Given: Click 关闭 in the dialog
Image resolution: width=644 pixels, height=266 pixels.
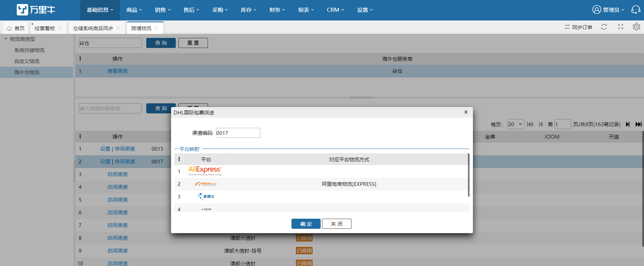Looking at the screenshot, I should click(337, 224).
